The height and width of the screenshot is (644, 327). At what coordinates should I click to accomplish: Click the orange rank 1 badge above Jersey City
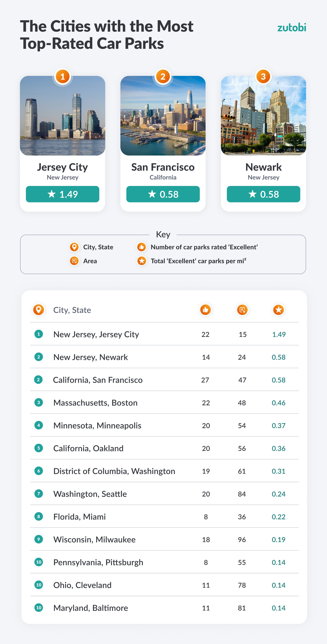(x=63, y=77)
